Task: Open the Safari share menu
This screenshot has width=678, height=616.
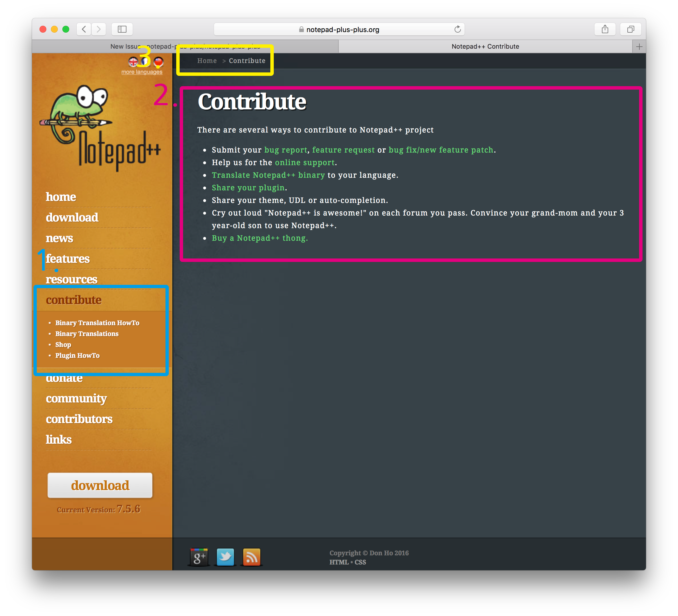Action: click(605, 29)
